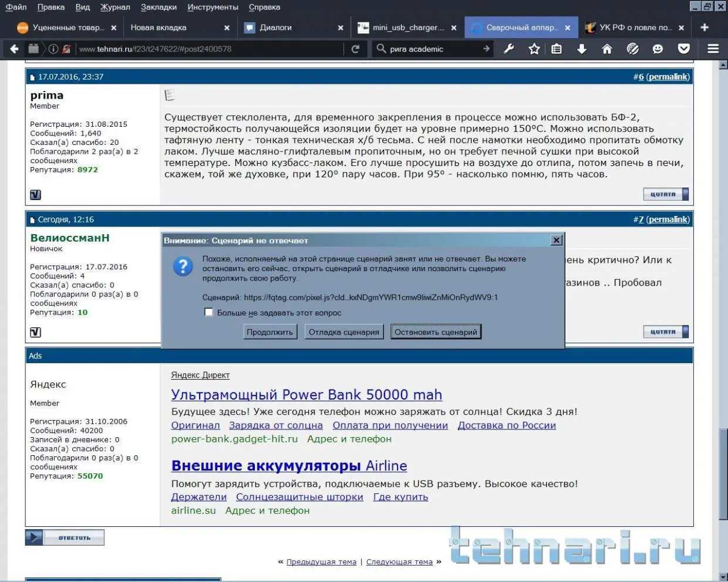Image resolution: width=728 pixels, height=582 pixels.
Task: Open the hamburger menu button
Action: (x=713, y=49)
